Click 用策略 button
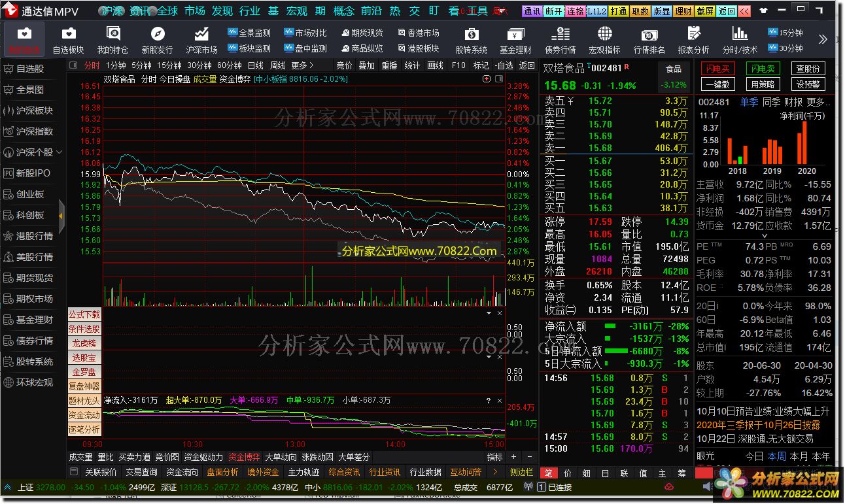The image size is (845, 504). tap(763, 84)
